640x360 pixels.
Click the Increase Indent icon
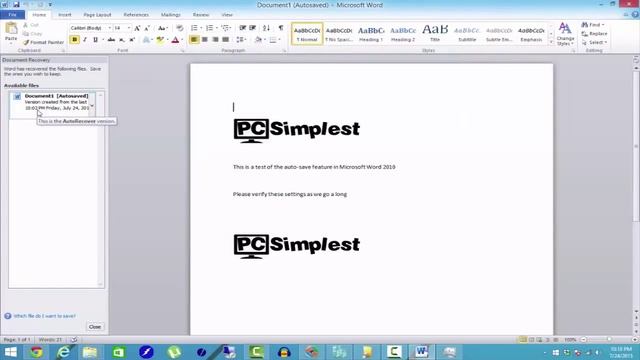click(x=253, y=28)
